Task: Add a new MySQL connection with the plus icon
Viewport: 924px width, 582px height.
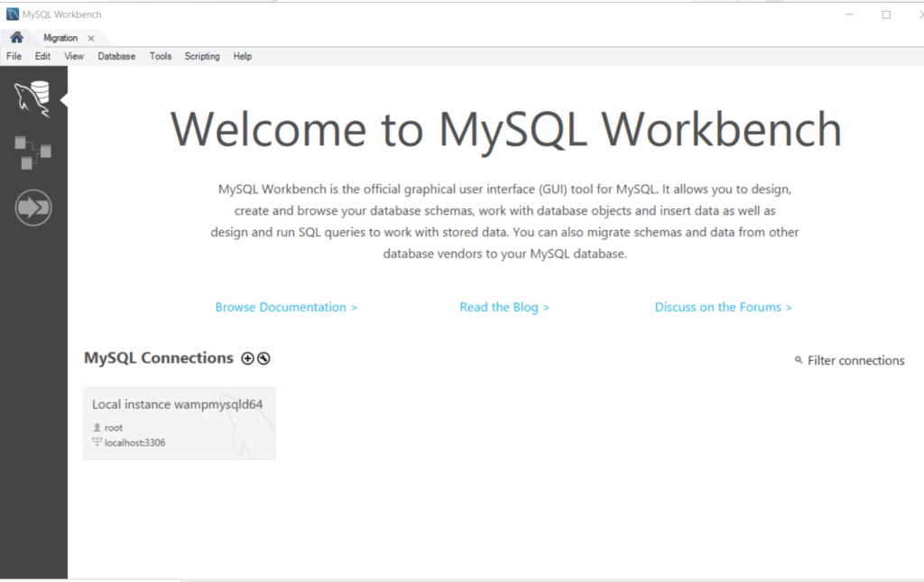Action: 246,358
